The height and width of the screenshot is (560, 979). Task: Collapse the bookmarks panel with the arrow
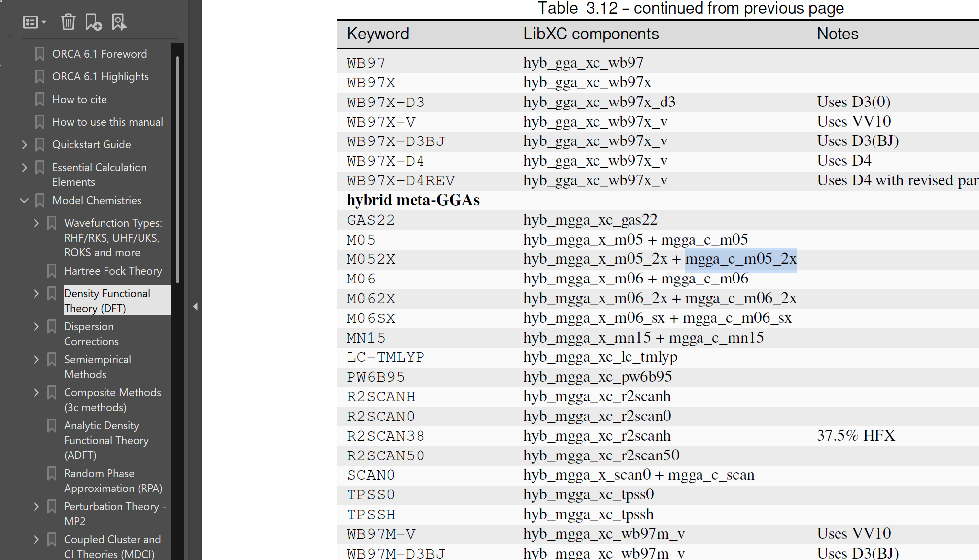195,306
